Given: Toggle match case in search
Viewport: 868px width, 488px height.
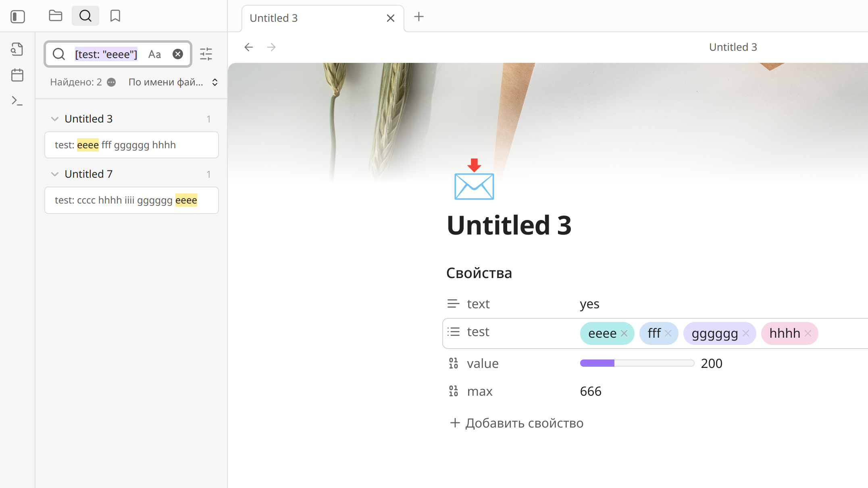Looking at the screenshot, I should (x=154, y=54).
